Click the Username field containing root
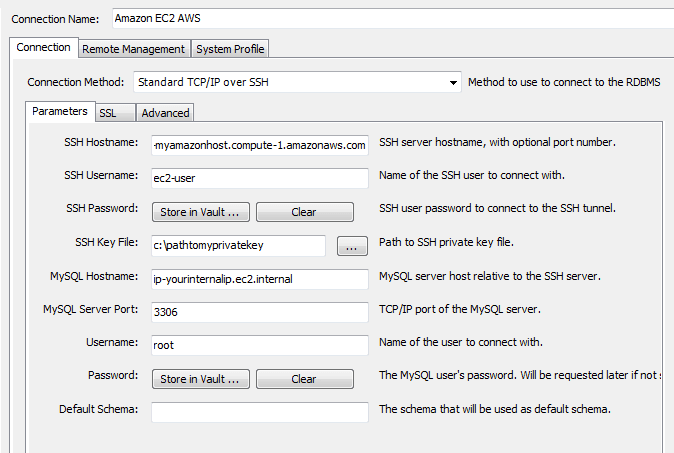This screenshot has height=453, width=674. click(260, 345)
